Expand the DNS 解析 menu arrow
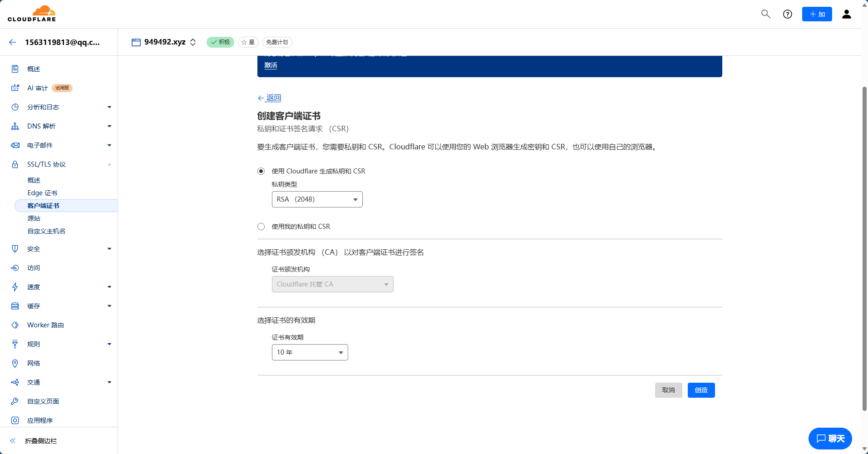 (x=109, y=126)
